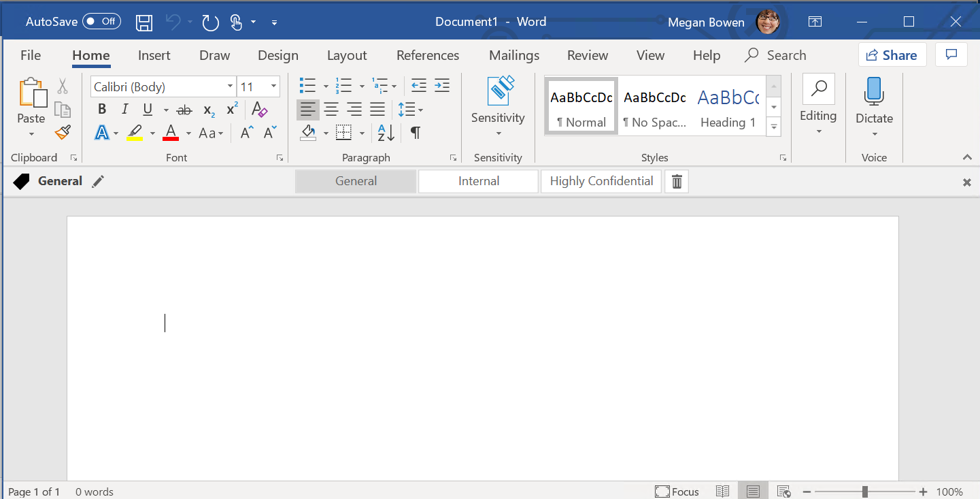
Task: Open the References tab
Action: click(428, 55)
